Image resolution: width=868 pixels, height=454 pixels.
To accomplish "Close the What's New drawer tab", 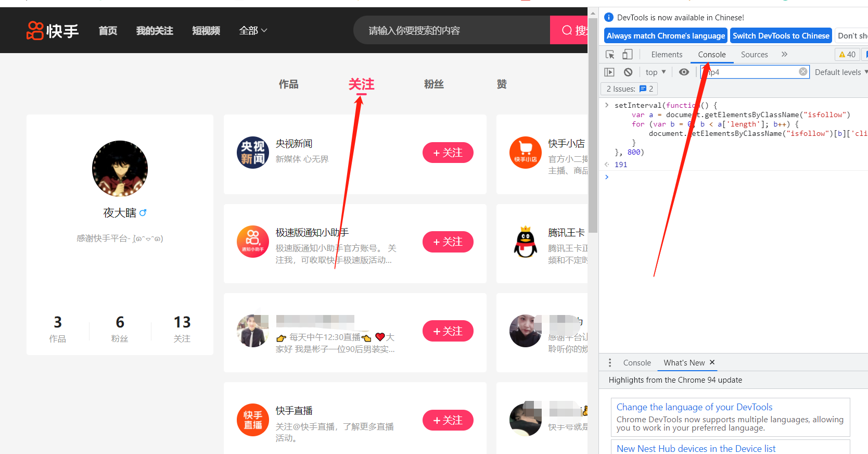I will point(712,362).
